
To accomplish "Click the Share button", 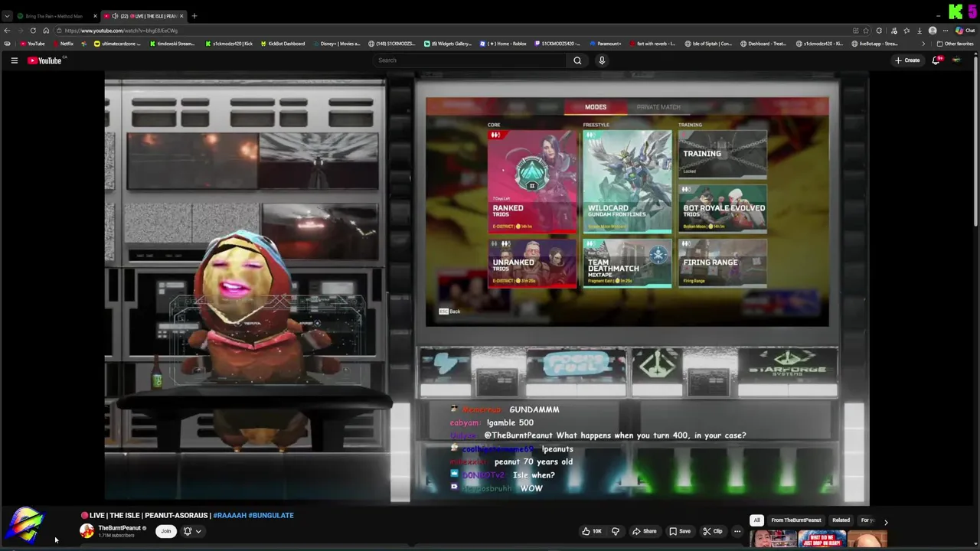I will pyautogui.click(x=645, y=531).
